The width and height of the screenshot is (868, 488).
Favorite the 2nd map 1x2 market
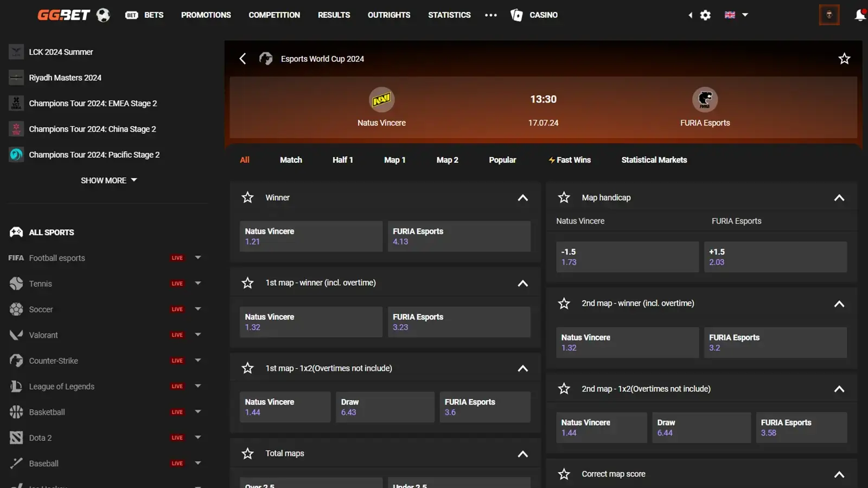pos(564,389)
